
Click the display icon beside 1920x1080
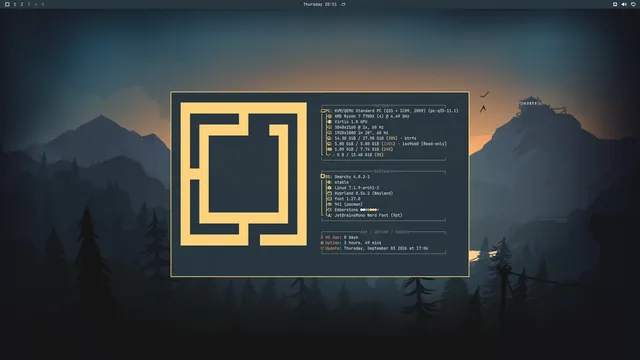tap(329, 133)
